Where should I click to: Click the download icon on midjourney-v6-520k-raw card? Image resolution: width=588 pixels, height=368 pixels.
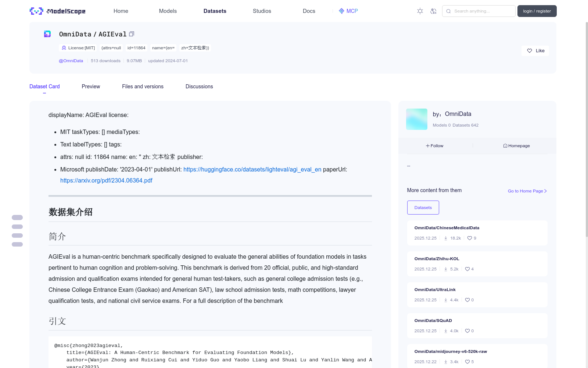tap(446, 362)
